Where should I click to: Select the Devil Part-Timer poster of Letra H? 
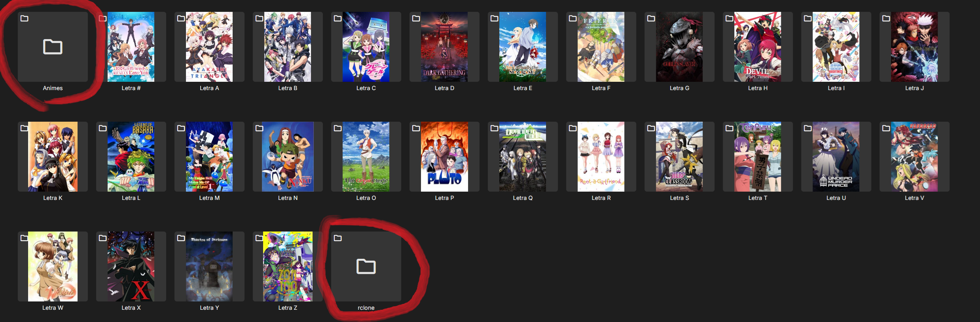pos(758,47)
